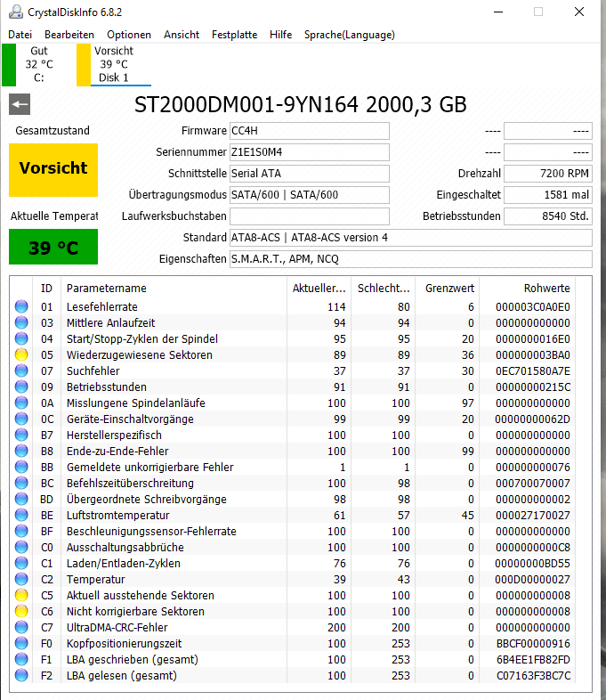Click status orb for Lesefehlerrate row
This screenshot has width=606, height=700.
[21, 306]
